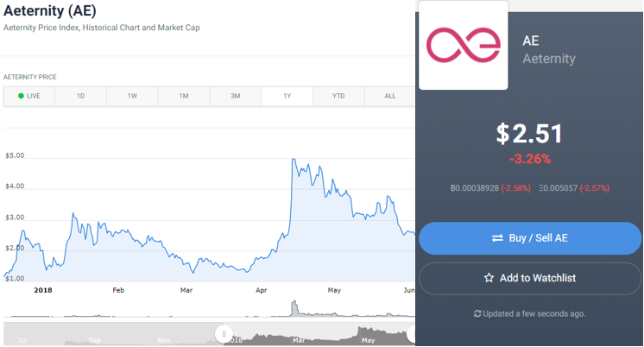Show ALL price history

390,96
